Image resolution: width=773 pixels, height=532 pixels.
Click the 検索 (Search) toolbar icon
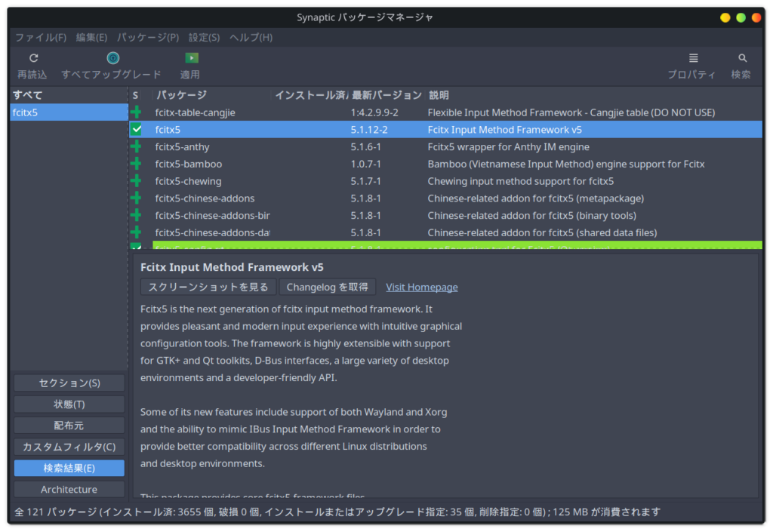coord(741,57)
